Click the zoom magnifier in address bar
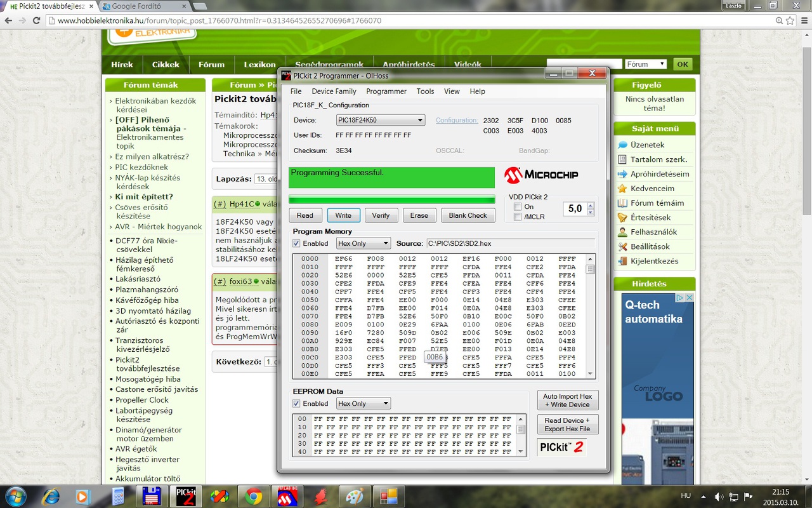The image size is (812, 508). click(779, 20)
